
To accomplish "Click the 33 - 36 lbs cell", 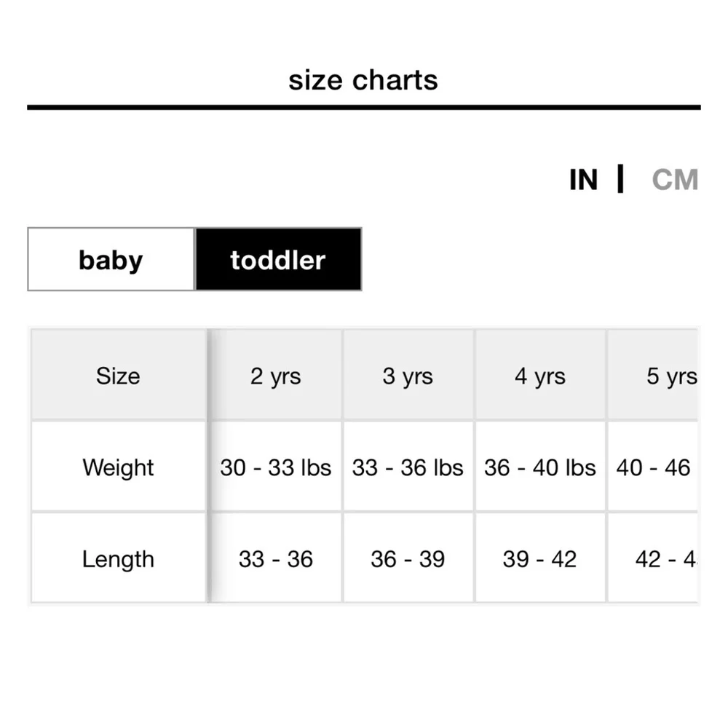I will click(x=408, y=467).
